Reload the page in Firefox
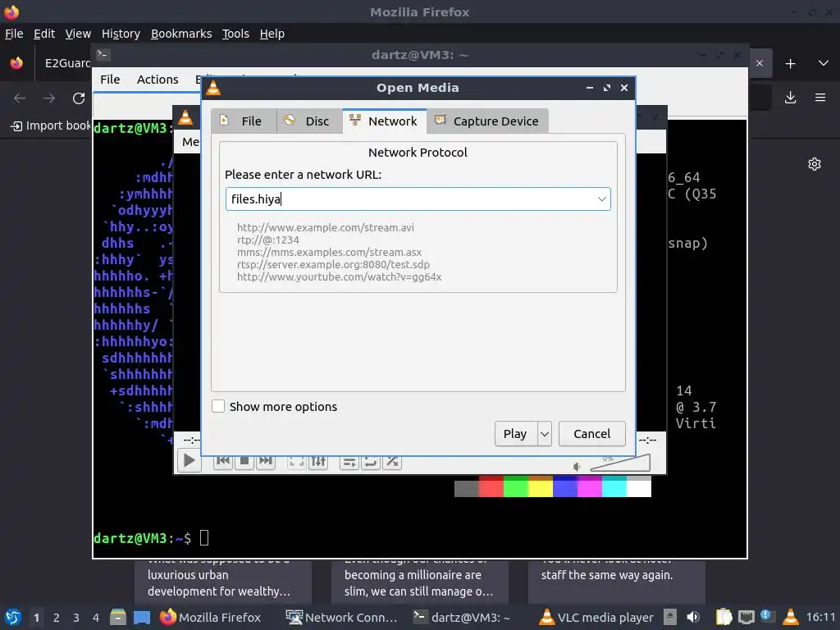 79,98
